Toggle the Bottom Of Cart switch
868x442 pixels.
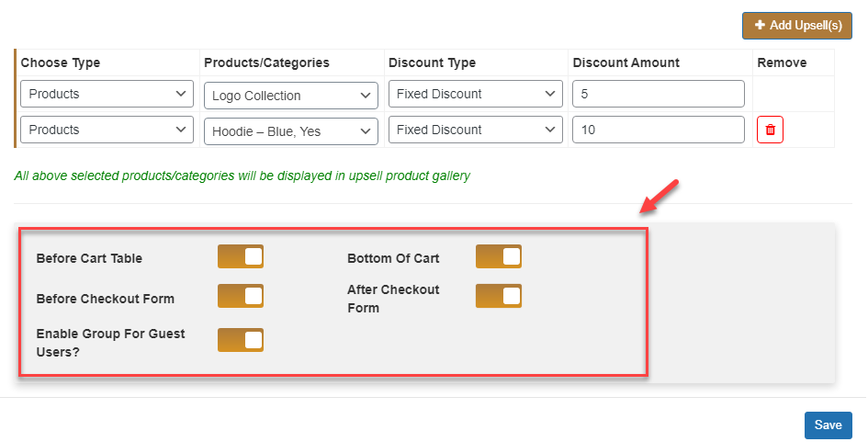point(499,257)
